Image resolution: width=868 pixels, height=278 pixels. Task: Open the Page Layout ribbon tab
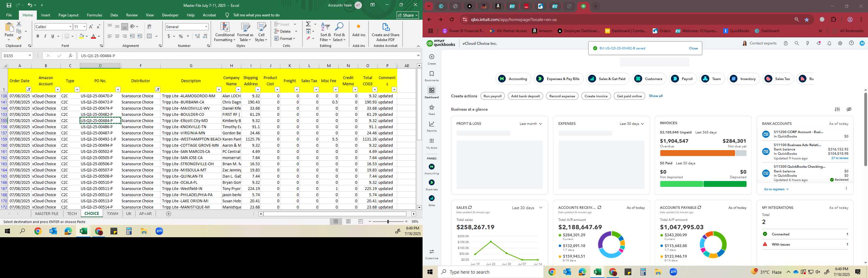click(68, 15)
